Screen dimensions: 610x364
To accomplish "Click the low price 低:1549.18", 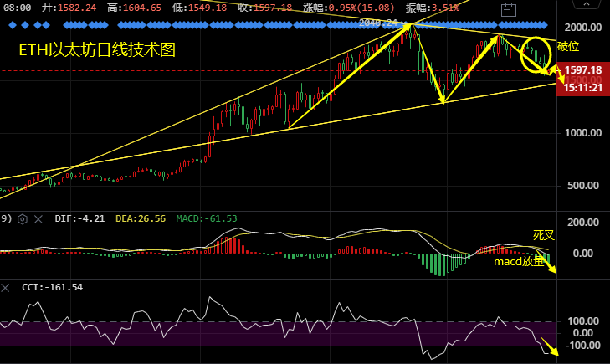I will pyautogui.click(x=199, y=8).
